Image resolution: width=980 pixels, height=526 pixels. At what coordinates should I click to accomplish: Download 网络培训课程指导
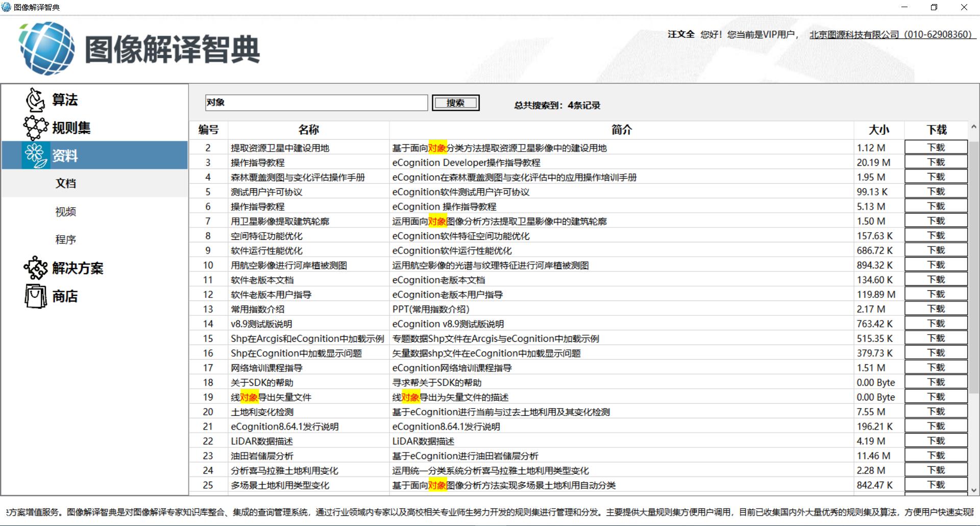pos(936,367)
